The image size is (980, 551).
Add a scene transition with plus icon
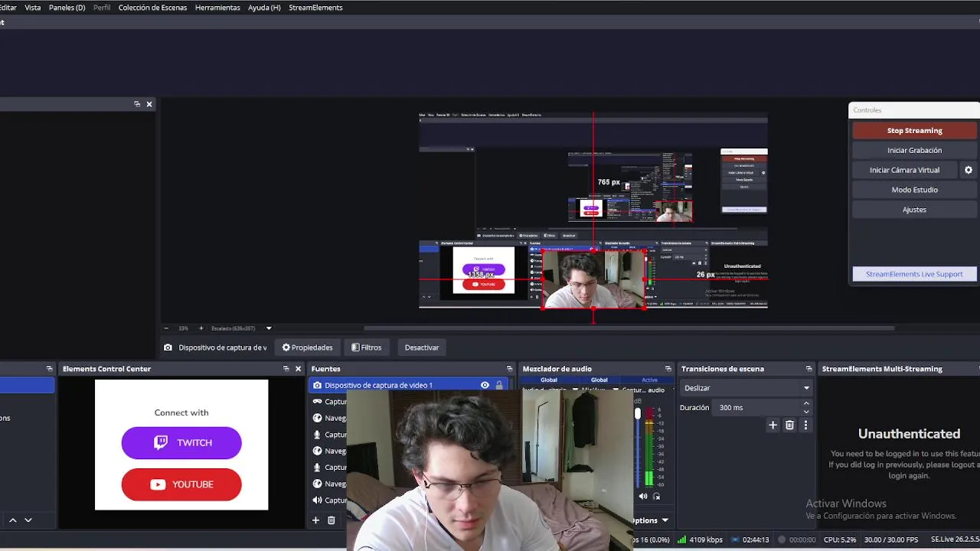click(x=773, y=425)
